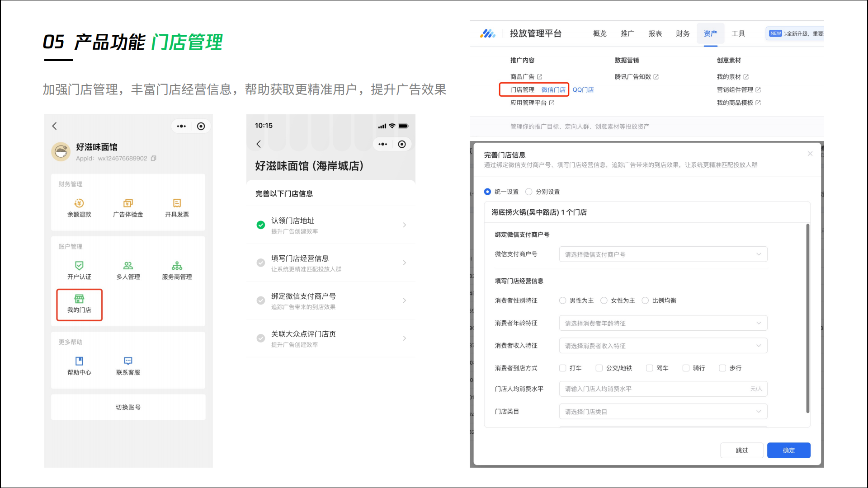Click the 微信门店 link
The image size is (868, 488).
tap(553, 90)
